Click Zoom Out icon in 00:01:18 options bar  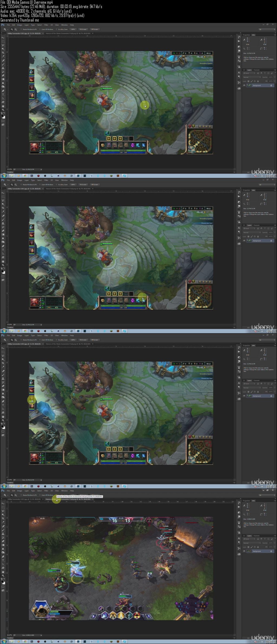[16, 184]
